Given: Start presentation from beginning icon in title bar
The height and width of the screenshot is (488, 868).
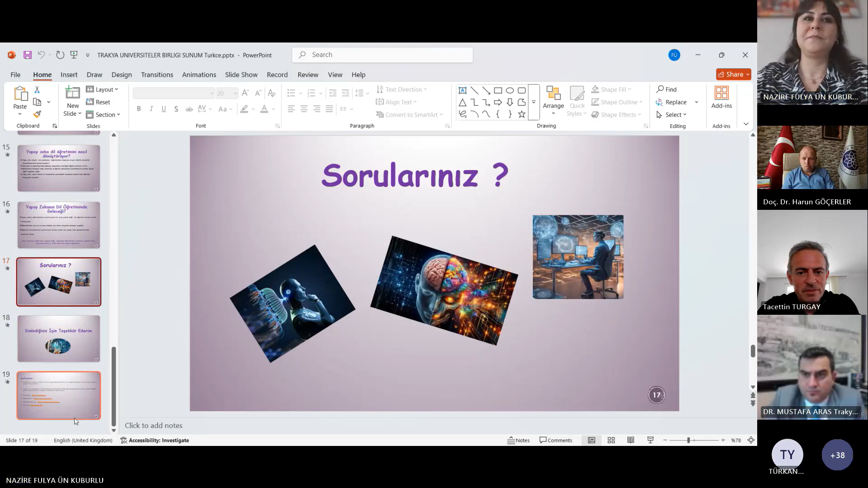Looking at the screenshot, I should (x=74, y=55).
